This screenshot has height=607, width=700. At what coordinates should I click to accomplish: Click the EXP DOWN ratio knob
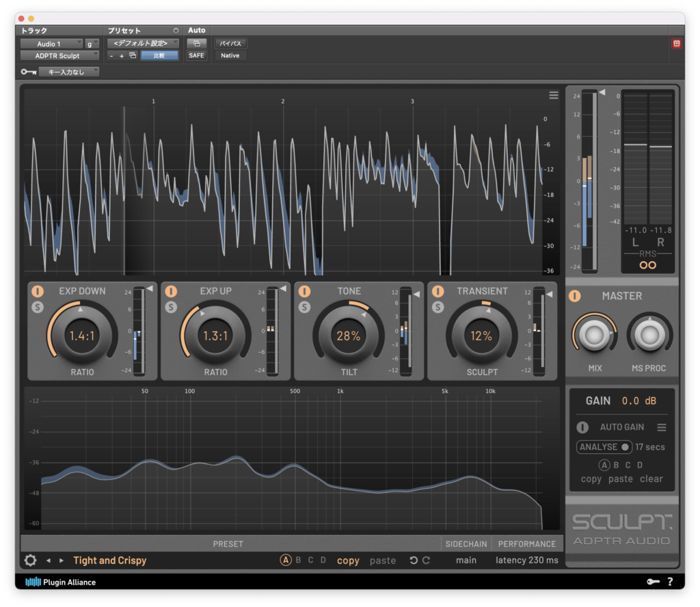point(82,336)
